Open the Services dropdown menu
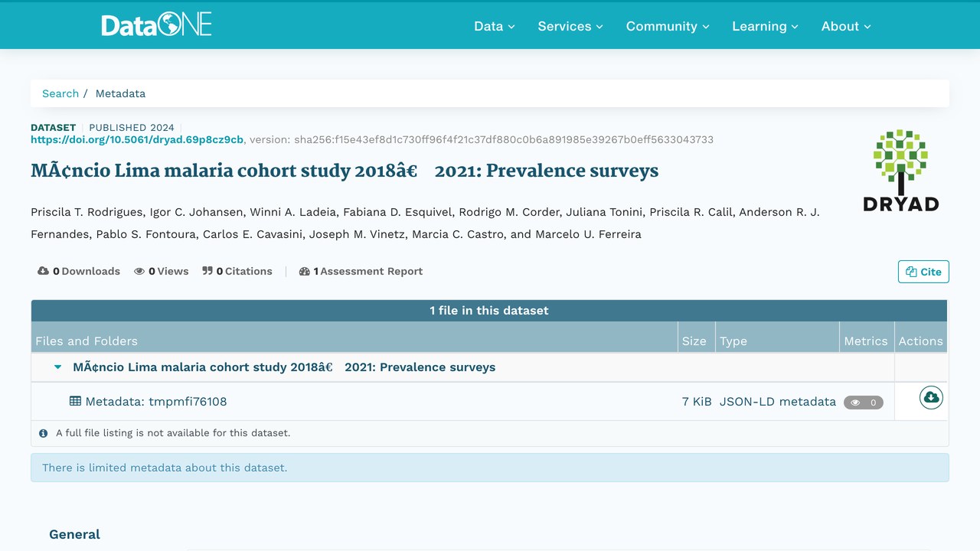The image size is (980, 551). click(570, 26)
